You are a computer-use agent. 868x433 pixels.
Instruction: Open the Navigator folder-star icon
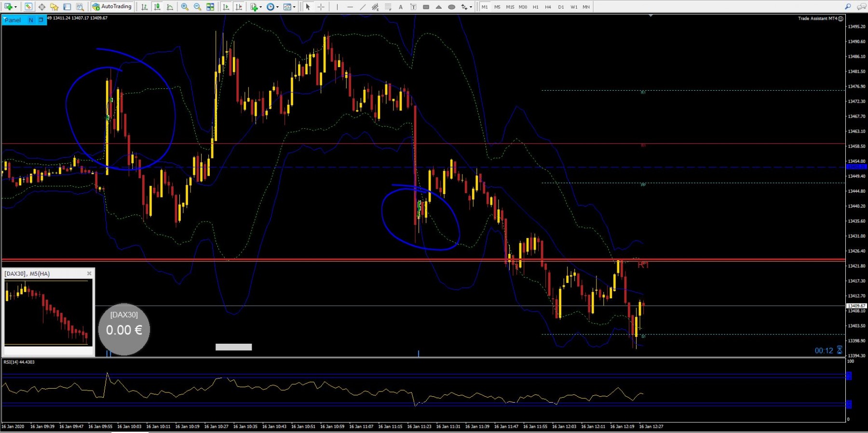pyautogui.click(x=54, y=7)
